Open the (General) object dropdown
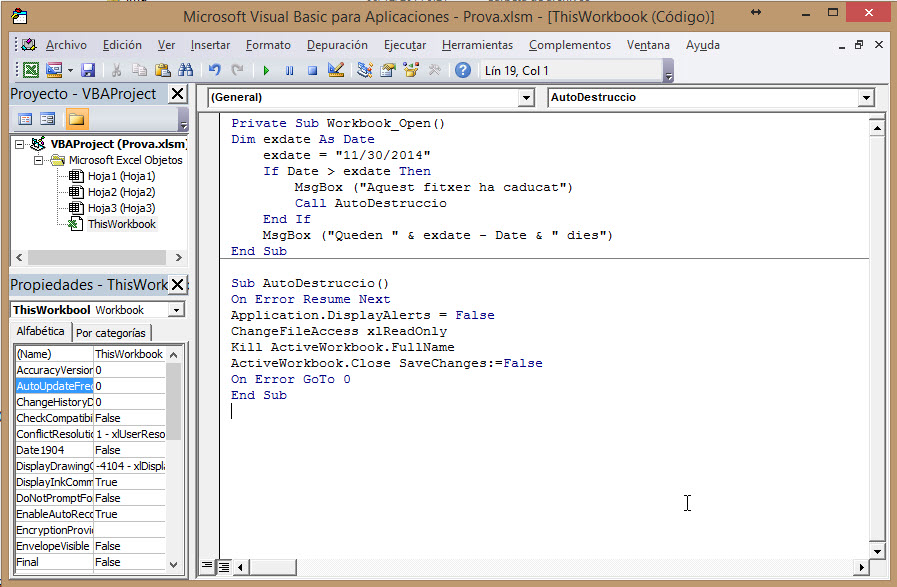Image resolution: width=897 pixels, height=587 pixels. point(526,98)
